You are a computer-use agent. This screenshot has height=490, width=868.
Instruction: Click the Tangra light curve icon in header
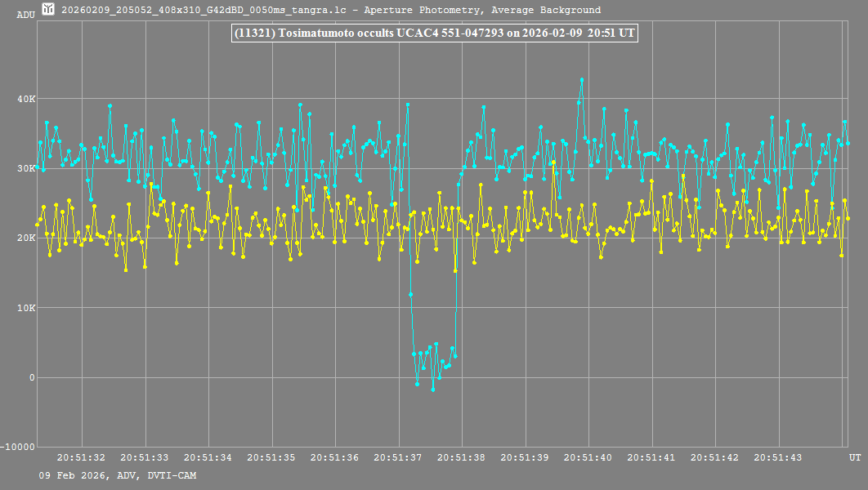[x=48, y=10]
